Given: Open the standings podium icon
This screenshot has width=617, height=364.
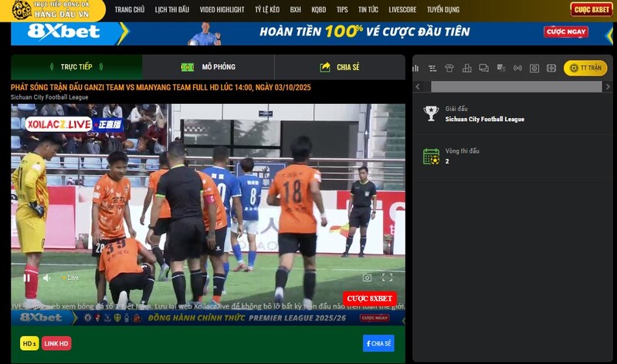Looking at the screenshot, I should (x=466, y=68).
